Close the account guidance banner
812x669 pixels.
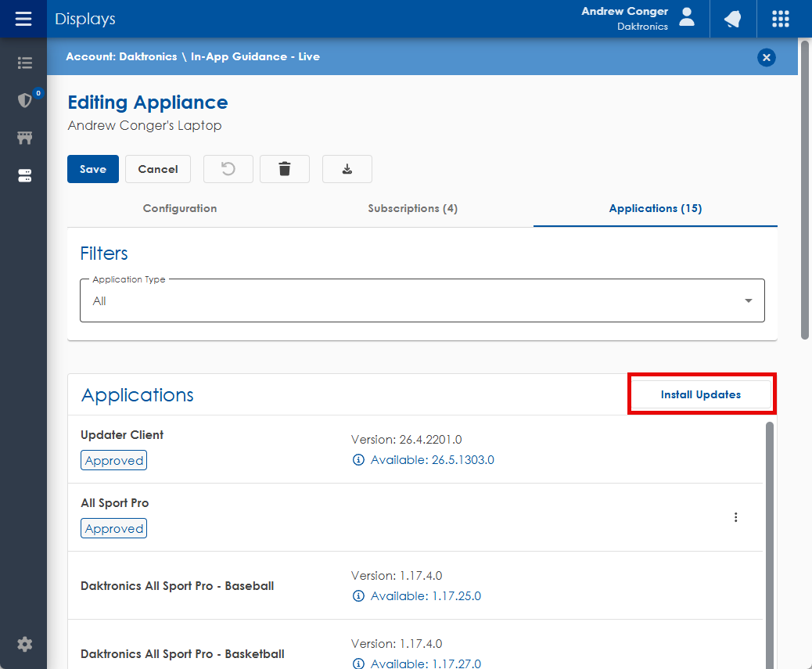click(767, 57)
